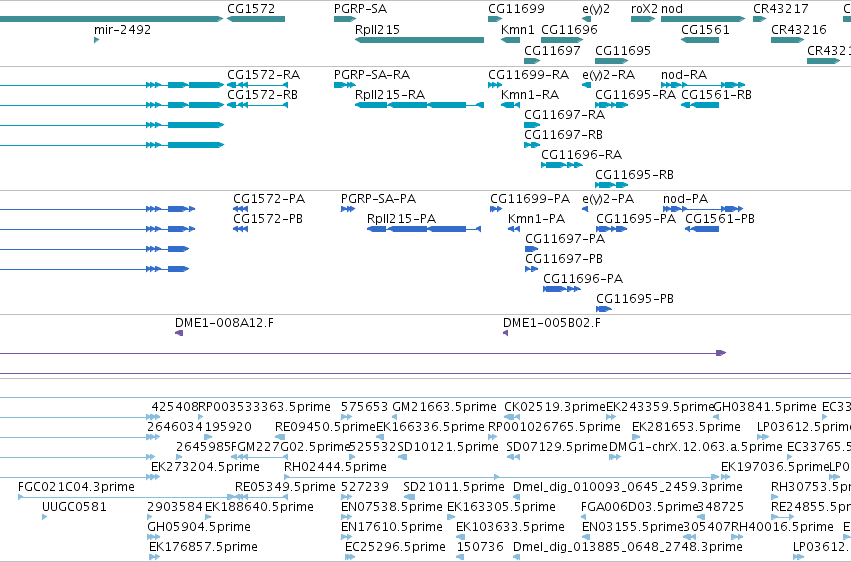
Task: Click the EK176857.5prime EST
Action: tap(155, 557)
